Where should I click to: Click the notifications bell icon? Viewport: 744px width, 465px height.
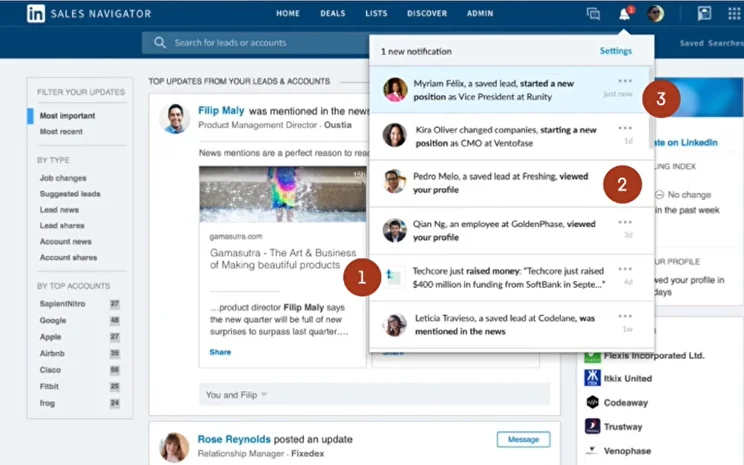tap(624, 14)
